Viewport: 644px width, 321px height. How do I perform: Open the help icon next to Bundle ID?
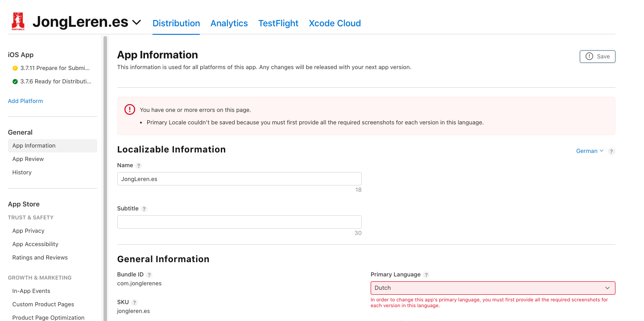(x=149, y=275)
